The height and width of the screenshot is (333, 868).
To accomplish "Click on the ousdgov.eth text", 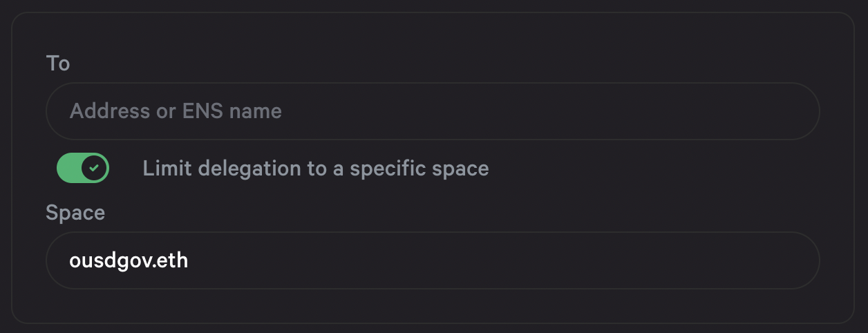I will pos(129,260).
